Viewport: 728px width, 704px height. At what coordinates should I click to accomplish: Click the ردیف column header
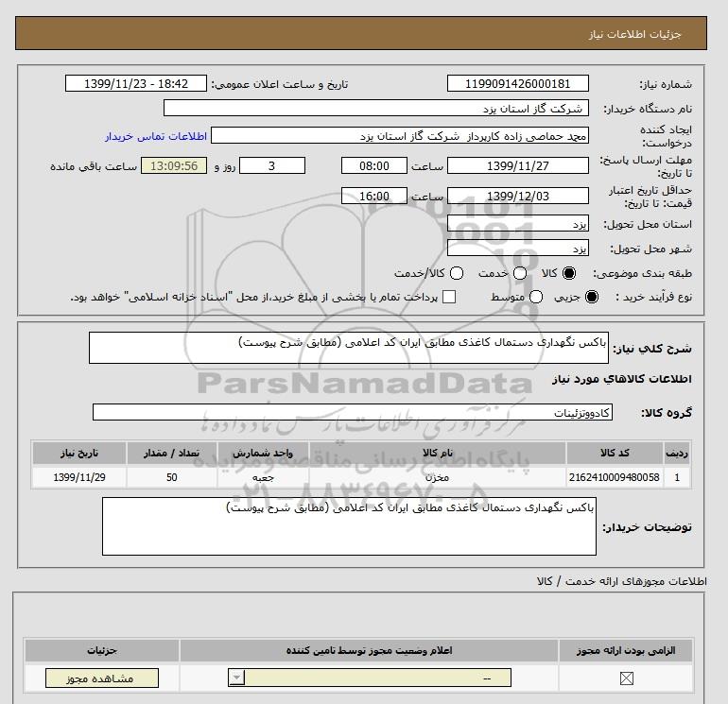pos(677,453)
